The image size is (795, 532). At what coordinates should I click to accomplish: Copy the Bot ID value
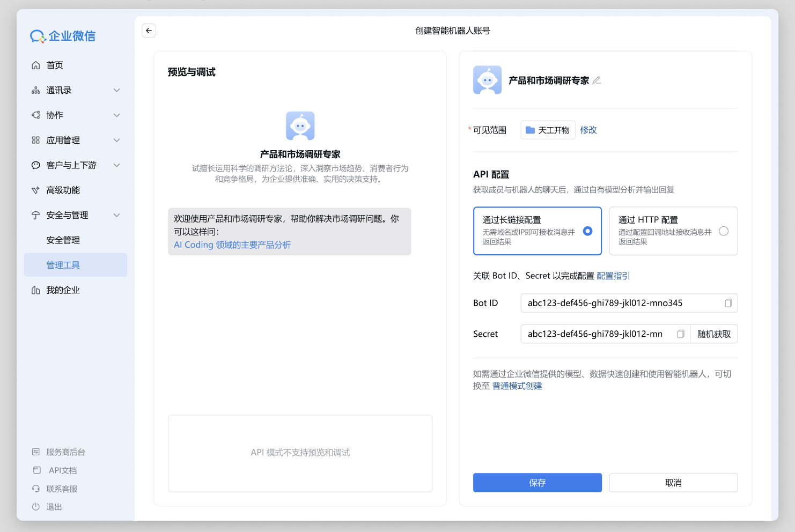tap(728, 303)
